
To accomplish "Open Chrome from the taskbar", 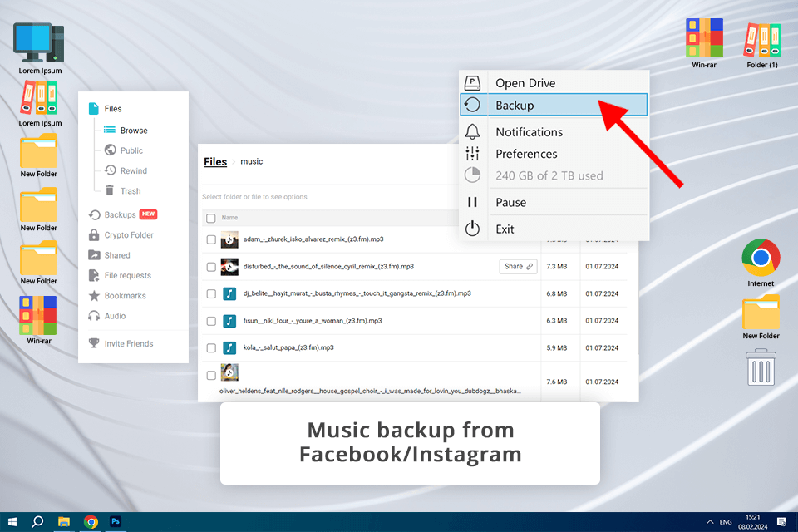I will point(91,522).
